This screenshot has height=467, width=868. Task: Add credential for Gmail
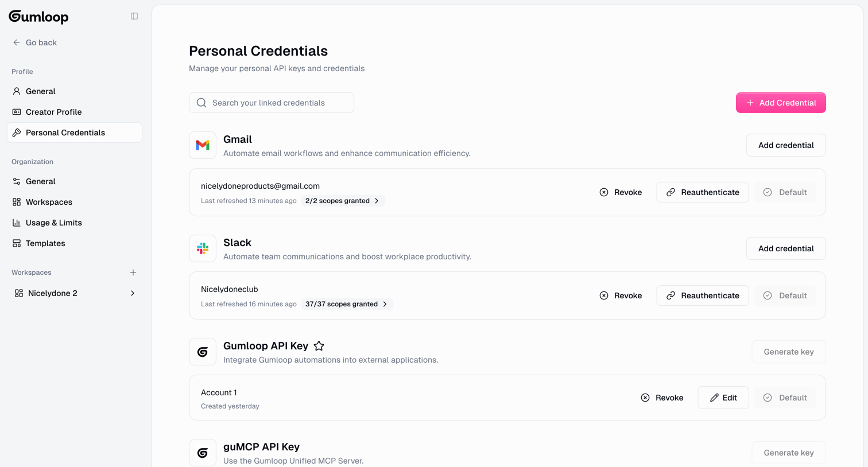pyautogui.click(x=786, y=145)
